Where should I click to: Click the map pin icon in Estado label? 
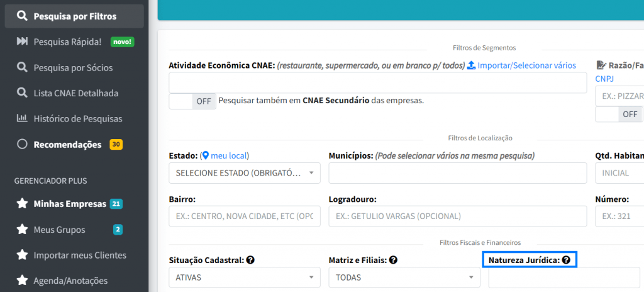coord(205,155)
